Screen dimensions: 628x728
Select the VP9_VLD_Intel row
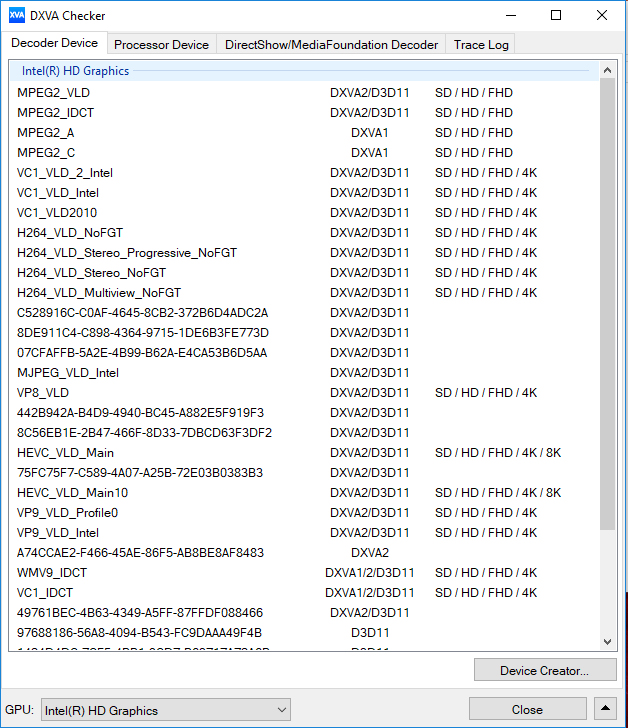point(304,532)
